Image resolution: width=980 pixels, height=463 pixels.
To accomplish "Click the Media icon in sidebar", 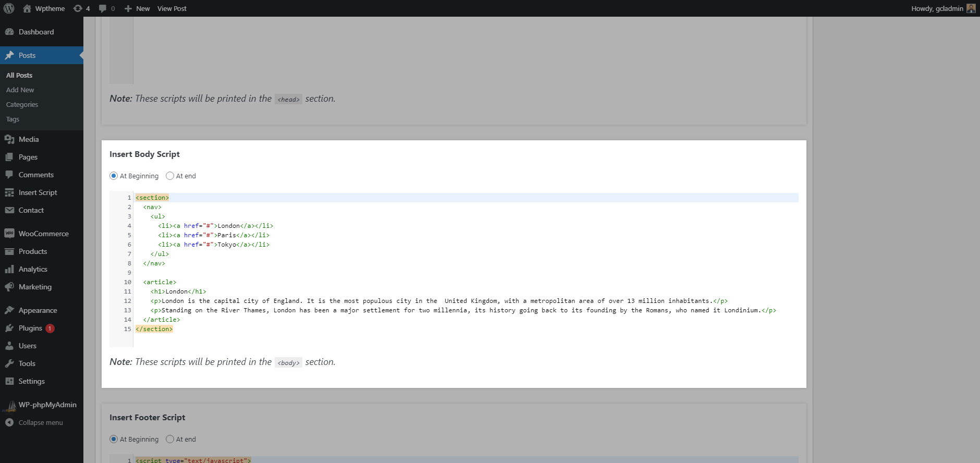I will pyautogui.click(x=9, y=139).
